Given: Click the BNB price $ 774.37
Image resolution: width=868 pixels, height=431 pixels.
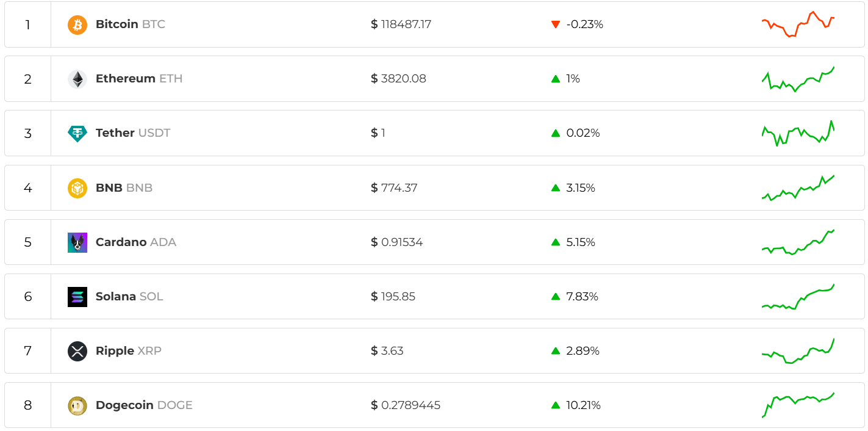Looking at the screenshot, I should click(x=394, y=188).
